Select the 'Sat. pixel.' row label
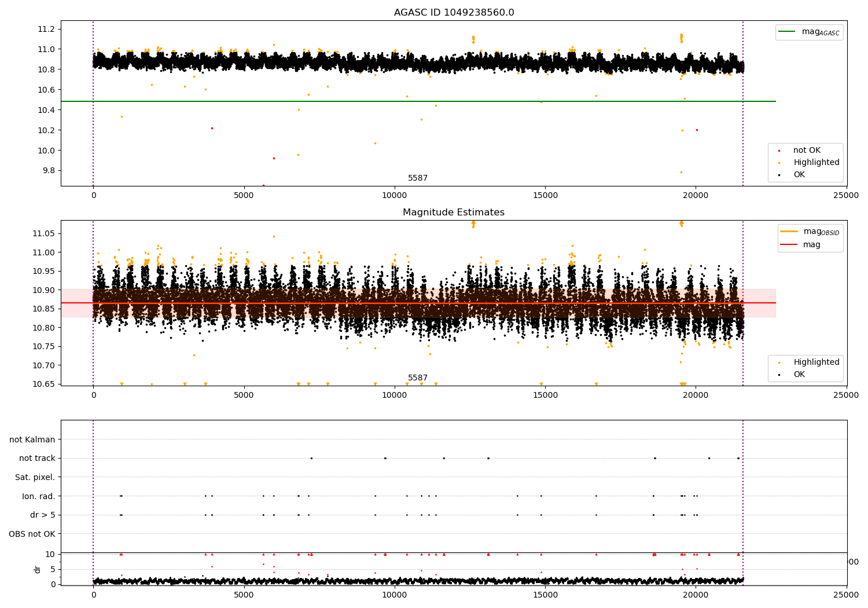Image resolution: width=868 pixels, height=608 pixels. tap(35, 477)
